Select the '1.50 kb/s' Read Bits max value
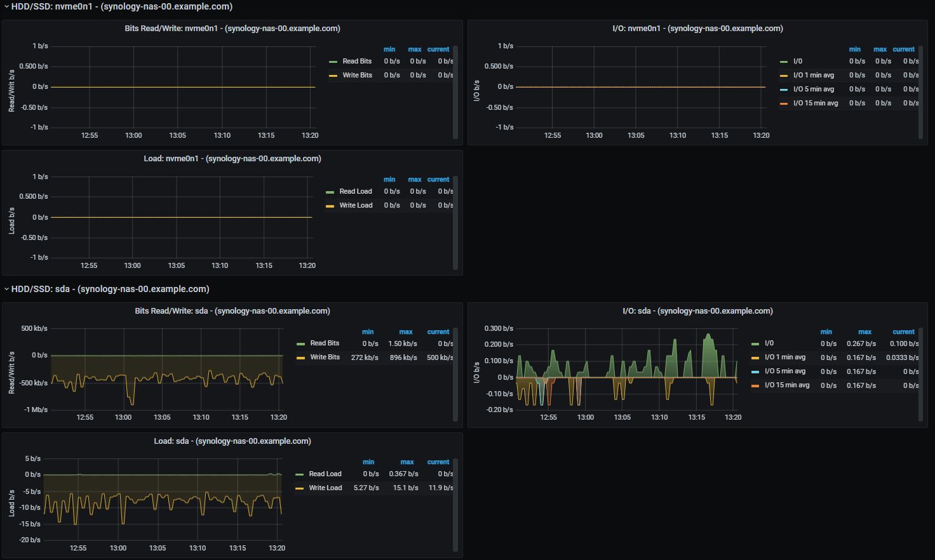 coord(403,343)
